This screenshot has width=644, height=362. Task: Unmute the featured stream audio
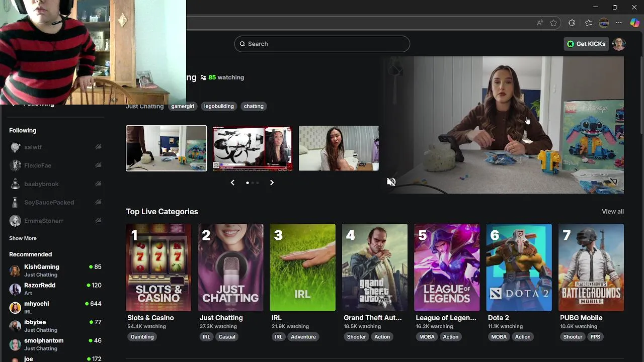pyautogui.click(x=391, y=182)
